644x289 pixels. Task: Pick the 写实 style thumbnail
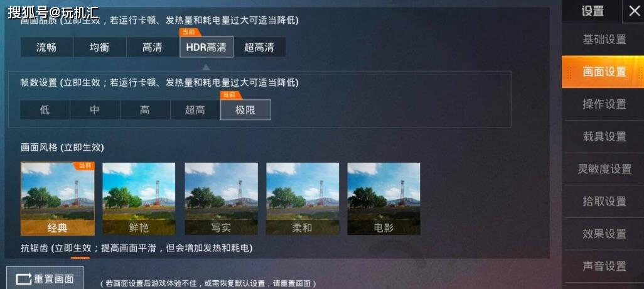pyautogui.click(x=222, y=199)
